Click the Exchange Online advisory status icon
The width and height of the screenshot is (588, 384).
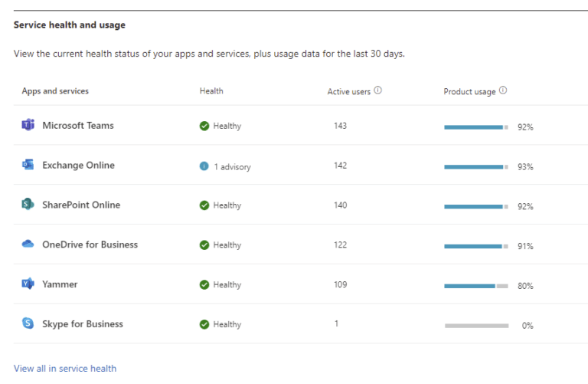204,166
